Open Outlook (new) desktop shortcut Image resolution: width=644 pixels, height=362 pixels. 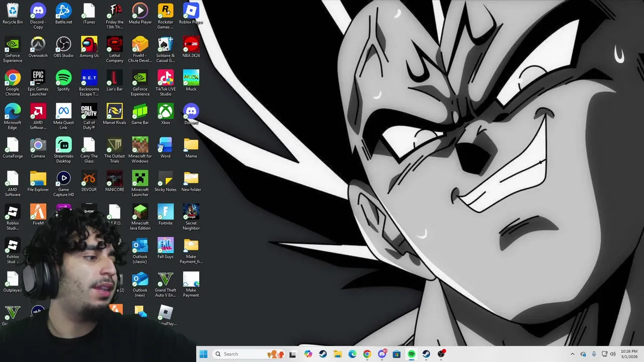pyautogui.click(x=140, y=285)
